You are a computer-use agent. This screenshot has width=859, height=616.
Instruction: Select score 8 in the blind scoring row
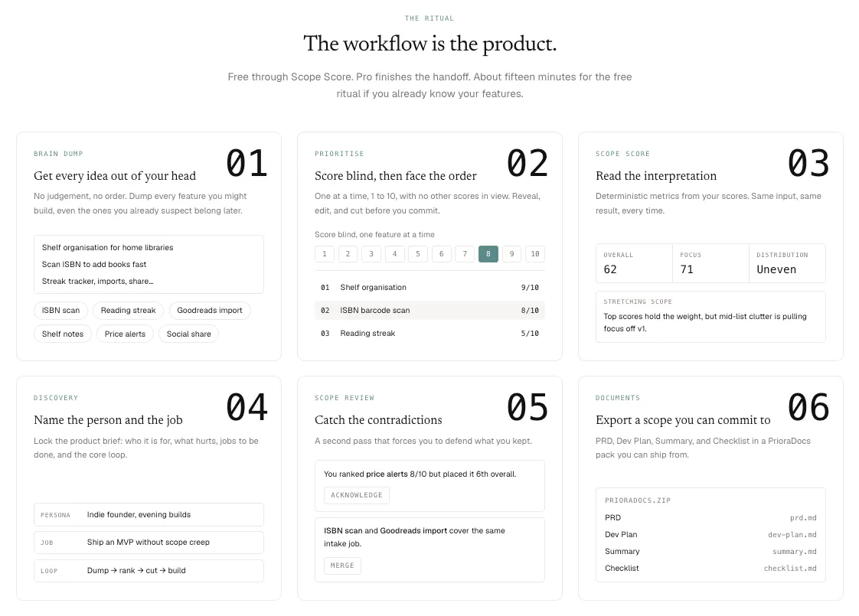pos(488,254)
